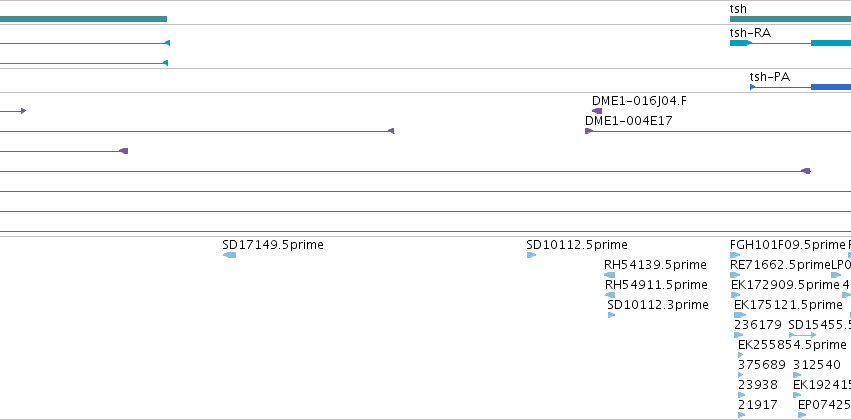Select the wide teal gene bar at left
The height and width of the screenshot is (420, 851).
pos(83,19)
